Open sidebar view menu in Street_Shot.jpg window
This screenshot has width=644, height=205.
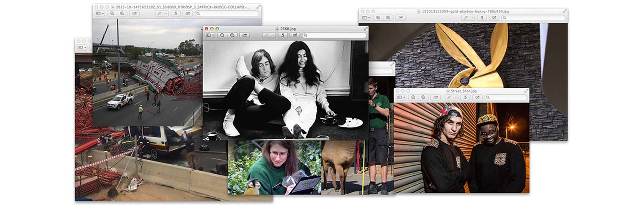[401, 97]
